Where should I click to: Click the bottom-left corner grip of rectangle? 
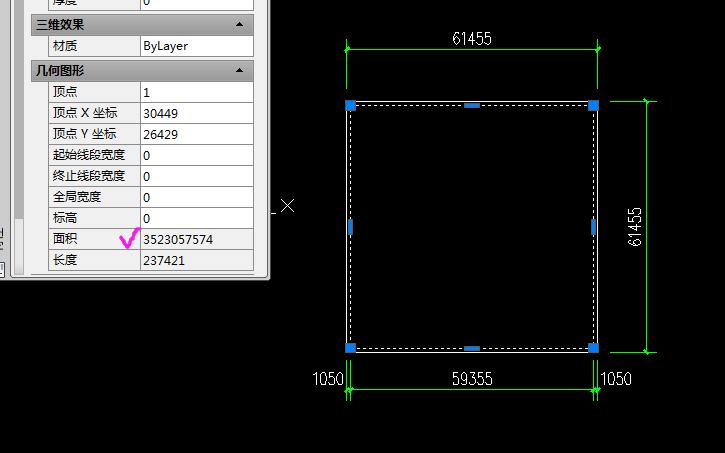[350, 348]
